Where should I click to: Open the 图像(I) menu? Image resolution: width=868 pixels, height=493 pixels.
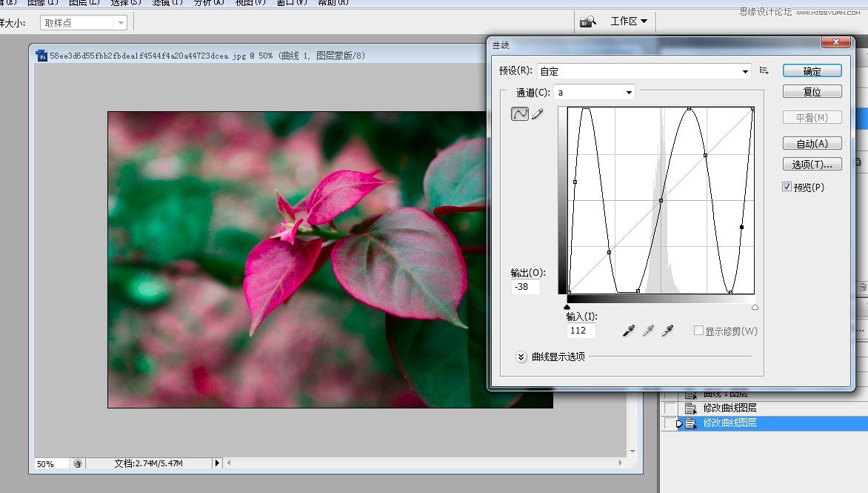click(x=43, y=2)
